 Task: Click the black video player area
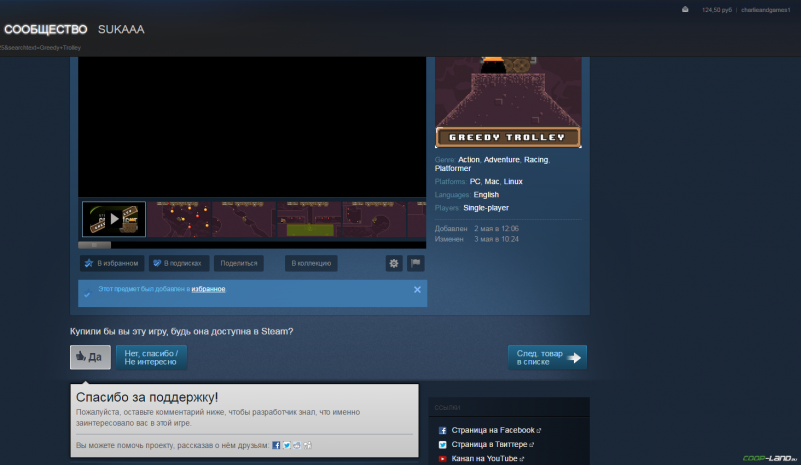252,127
